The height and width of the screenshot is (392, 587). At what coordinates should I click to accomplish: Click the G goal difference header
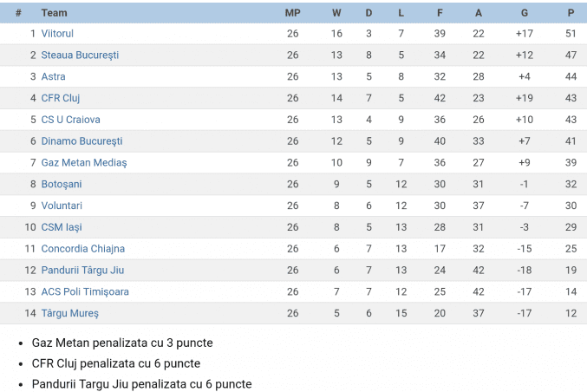pos(524,13)
